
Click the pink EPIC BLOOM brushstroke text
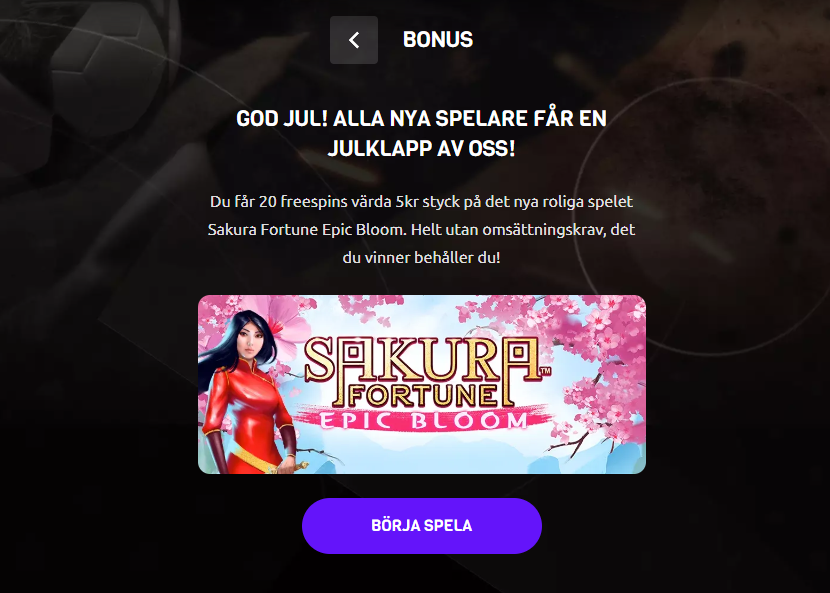point(422,420)
